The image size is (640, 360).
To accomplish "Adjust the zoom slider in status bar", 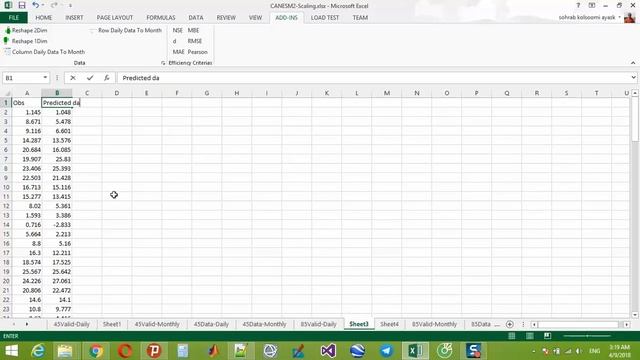I will click(x=587, y=336).
